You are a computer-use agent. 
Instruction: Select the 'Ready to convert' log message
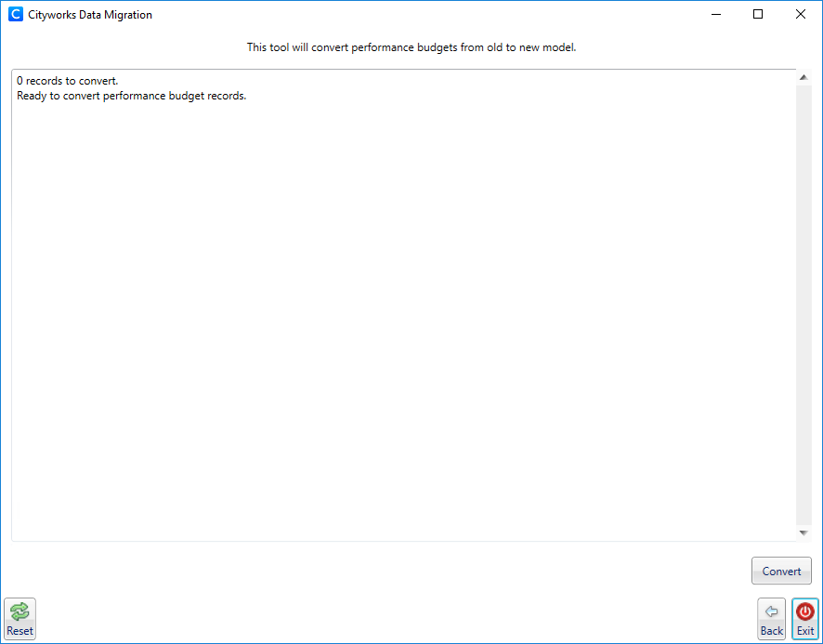pyautogui.click(x=131, y=96)
